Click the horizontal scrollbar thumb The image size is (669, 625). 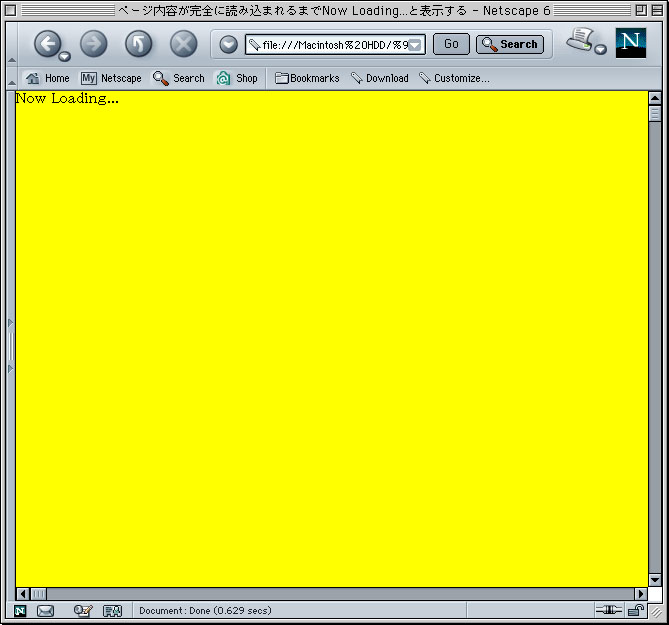[38, 594]
